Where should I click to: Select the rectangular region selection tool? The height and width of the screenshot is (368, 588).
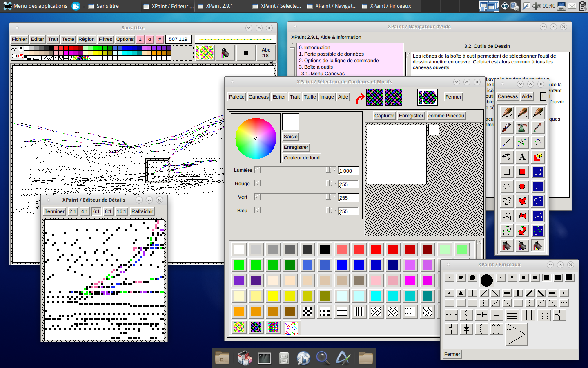538,172
